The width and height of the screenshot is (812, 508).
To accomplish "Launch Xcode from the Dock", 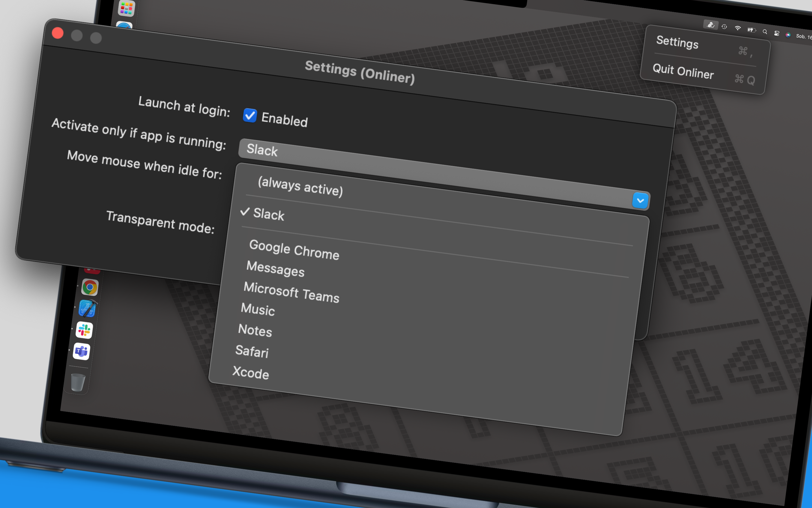I will click(x=87, y=308).
